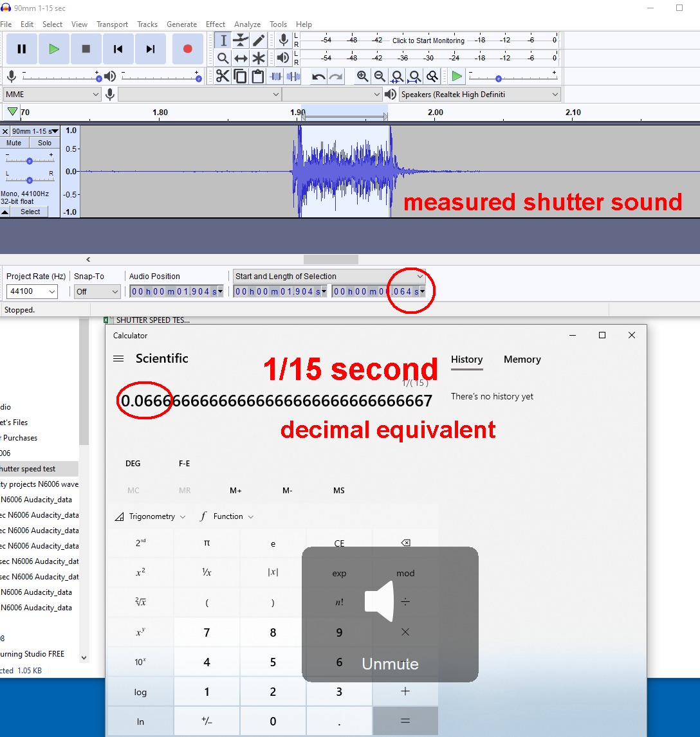Click the Play-at-speed green arrow

457,76
